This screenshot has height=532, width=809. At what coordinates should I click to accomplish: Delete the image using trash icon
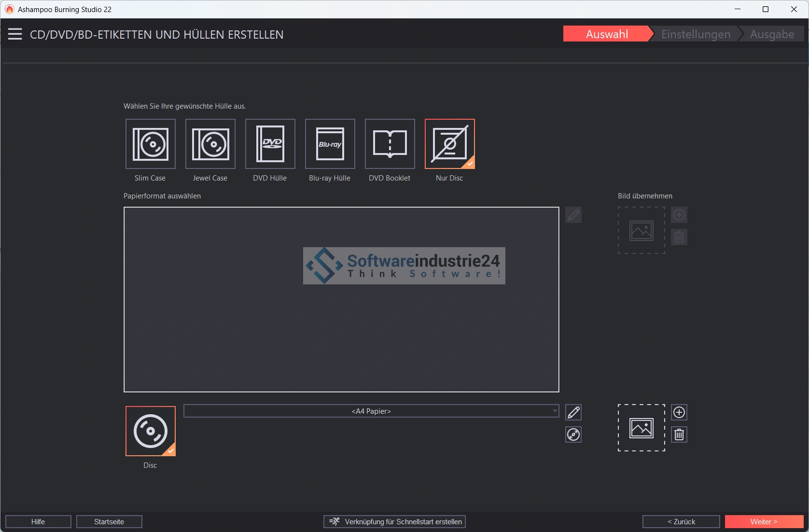point(679,435)
